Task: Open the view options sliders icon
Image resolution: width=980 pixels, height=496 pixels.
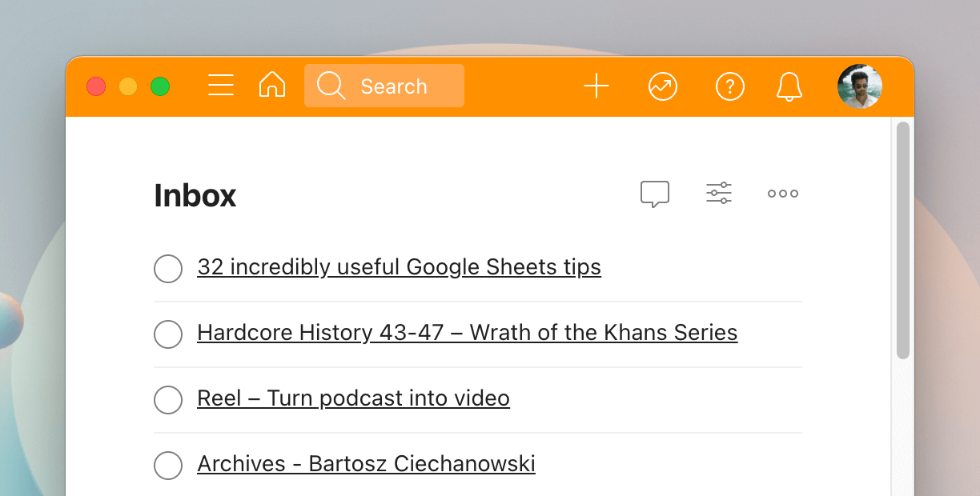Action: coord(719,193)
